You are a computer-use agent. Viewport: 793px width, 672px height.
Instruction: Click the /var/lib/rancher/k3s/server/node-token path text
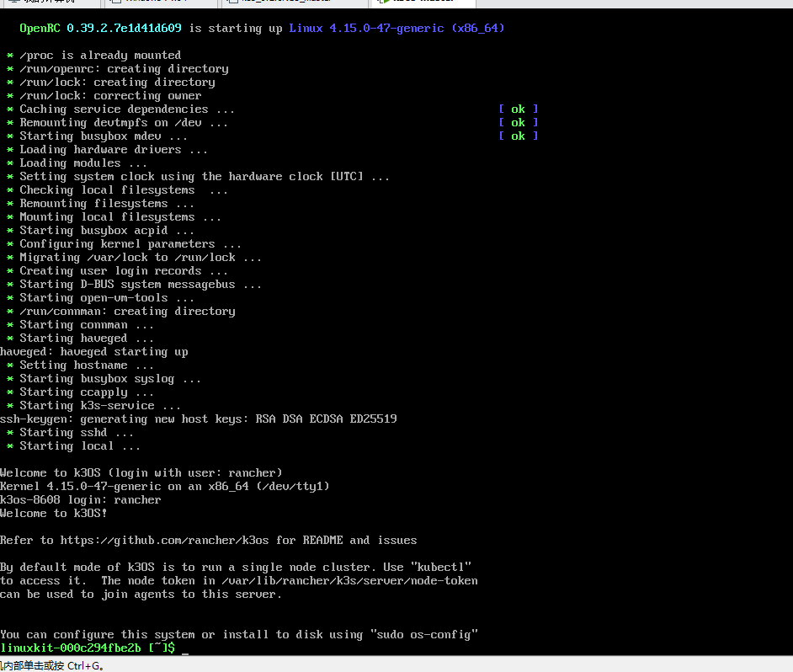[349, 581]
